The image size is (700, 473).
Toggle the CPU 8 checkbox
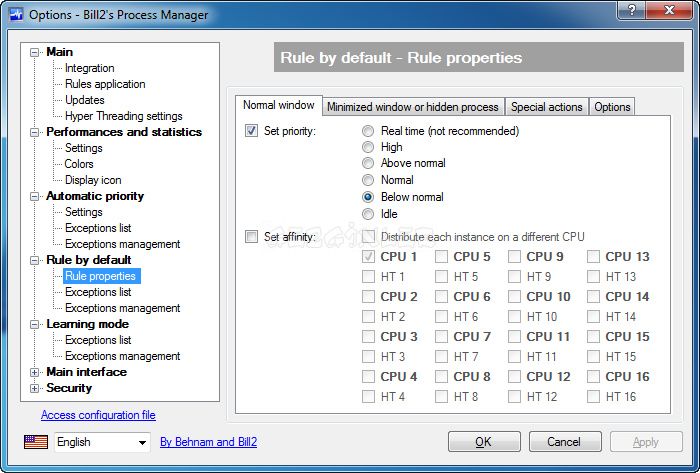(442, 377)
